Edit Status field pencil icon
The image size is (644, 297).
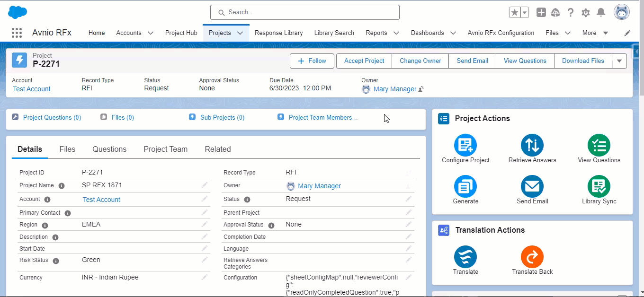pos(409,199)
